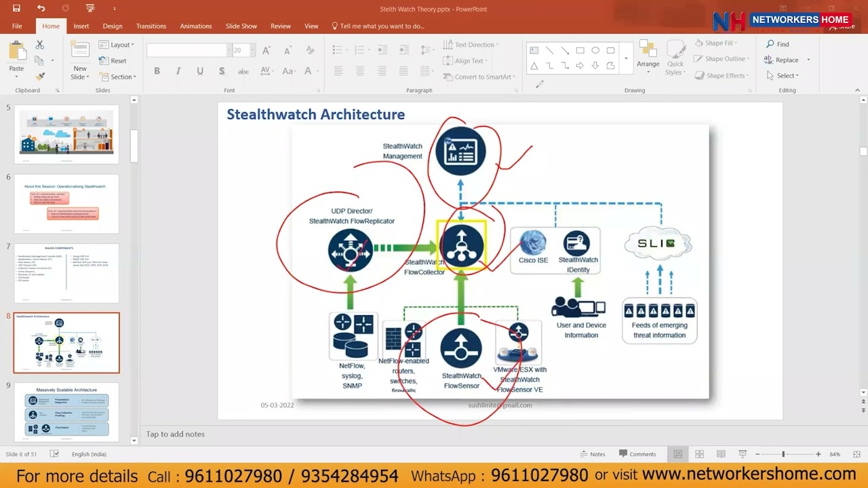Select slide 9 Massively Scalable Architecture thumbnail

[x=66, y=412]
